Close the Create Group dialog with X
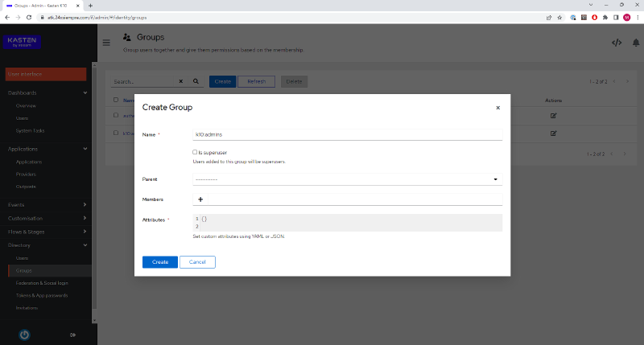Image resolution: width=644 pixels, height=345 pixels. point(497,108)
